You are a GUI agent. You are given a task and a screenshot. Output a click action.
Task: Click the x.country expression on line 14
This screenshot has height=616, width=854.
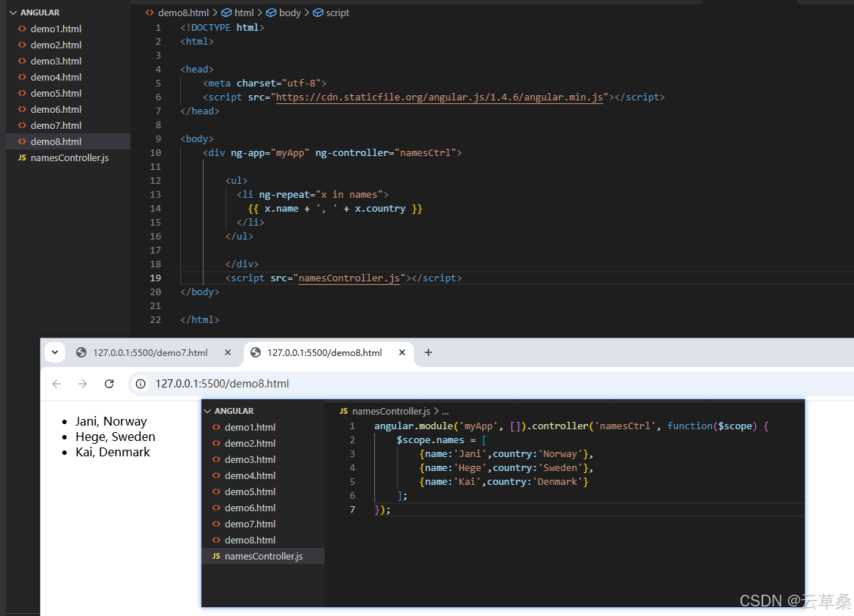click(x=380, y=209)
